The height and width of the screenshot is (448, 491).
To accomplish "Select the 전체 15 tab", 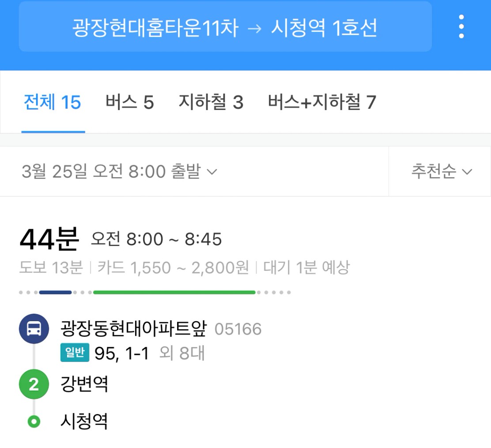I will click(x=53, y=102).
